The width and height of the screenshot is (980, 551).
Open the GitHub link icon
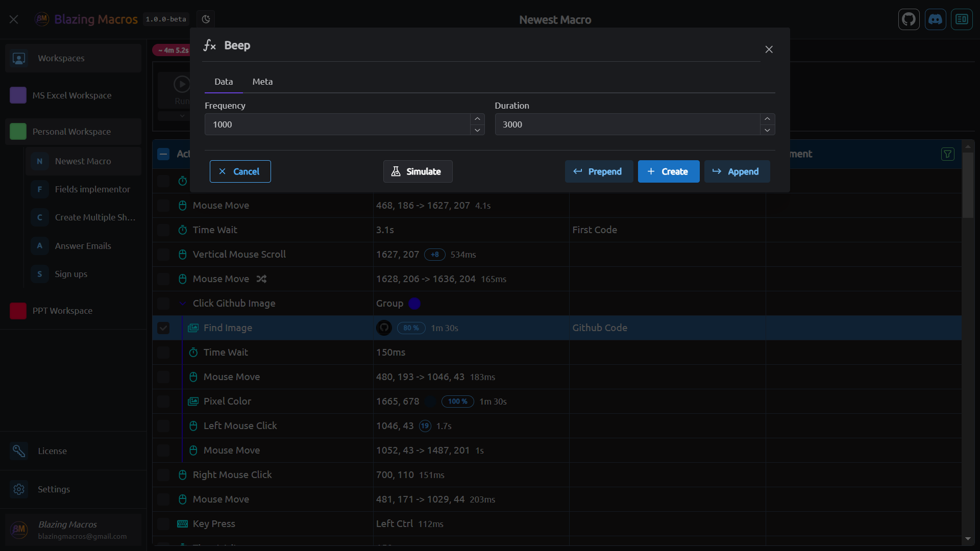909,19
